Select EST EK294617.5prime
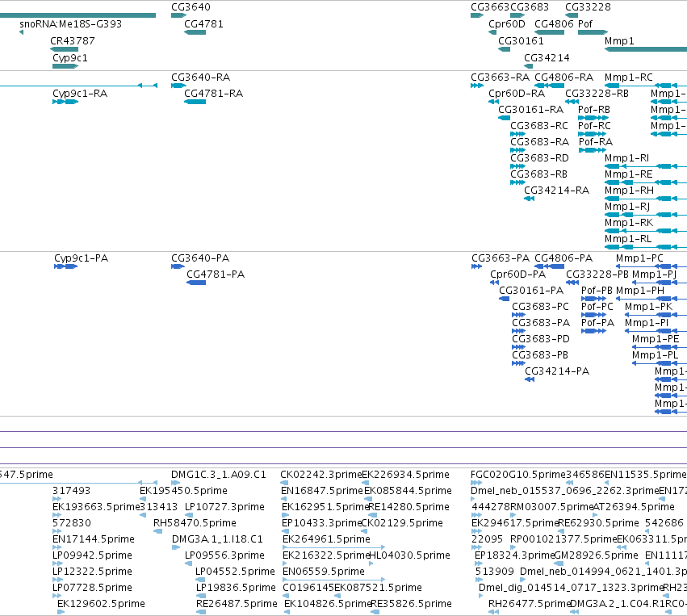The image size is (687, 616). coord(515,523)
